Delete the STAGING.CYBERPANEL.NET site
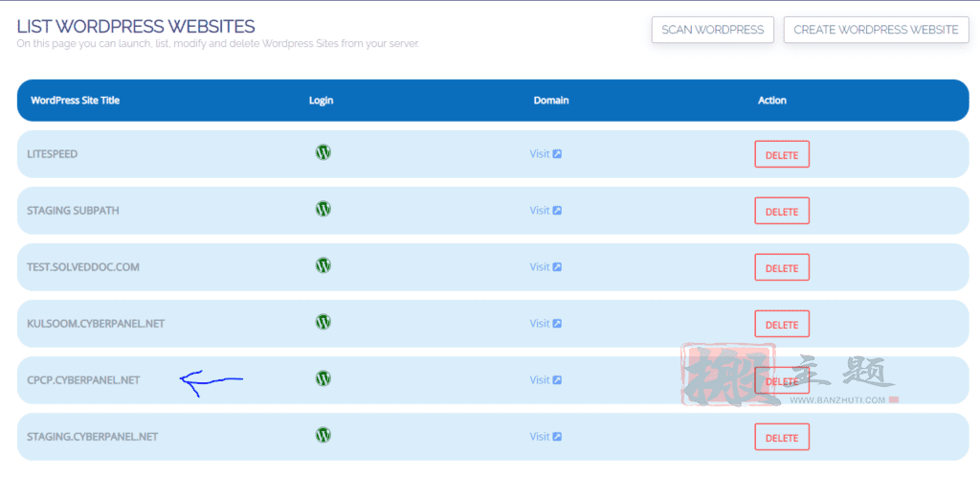 click(x=782, y=437)
